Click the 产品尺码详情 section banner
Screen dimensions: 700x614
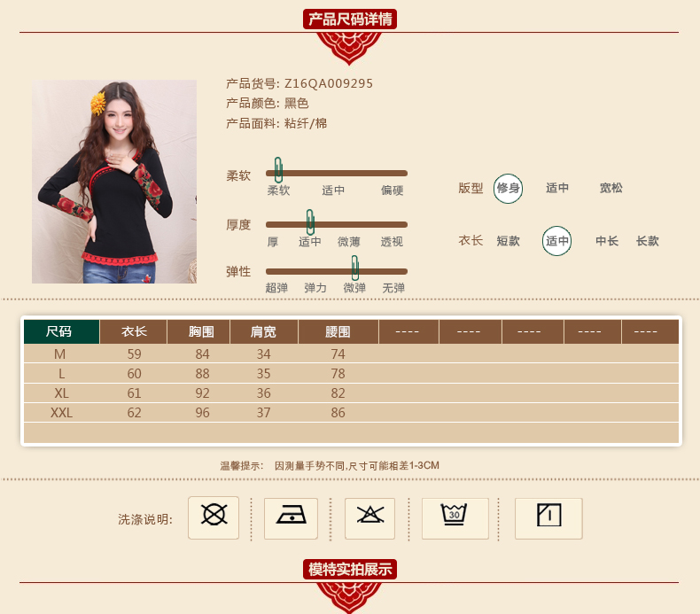click(x=349, y=19)
